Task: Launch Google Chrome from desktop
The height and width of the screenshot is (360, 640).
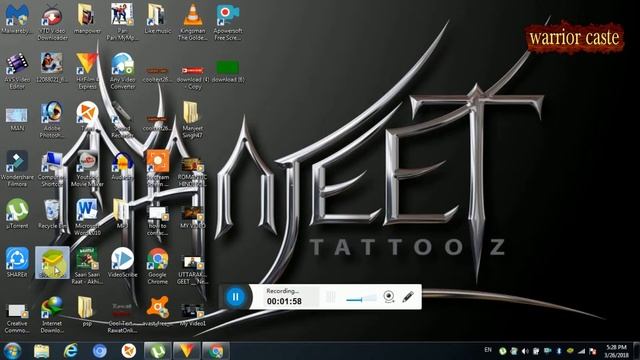Action: (157, 266)
